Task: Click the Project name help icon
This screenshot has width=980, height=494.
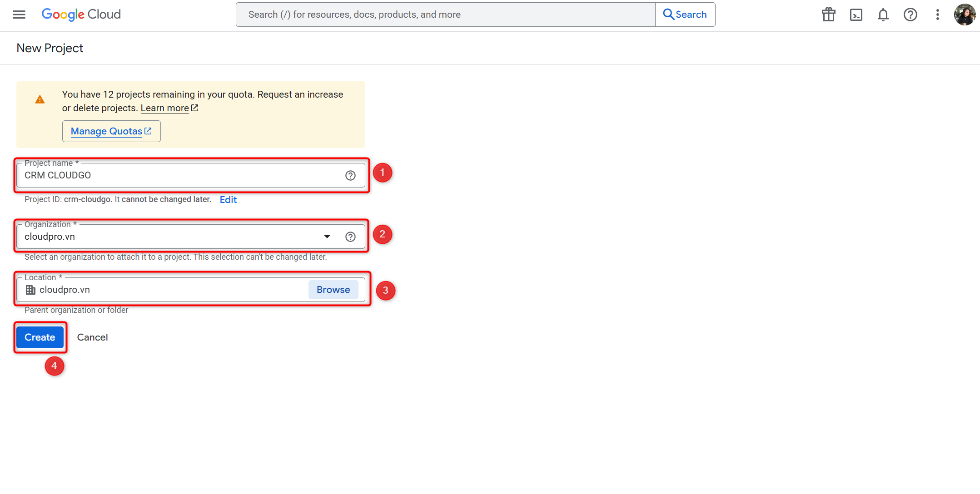Action: [350, 175]
